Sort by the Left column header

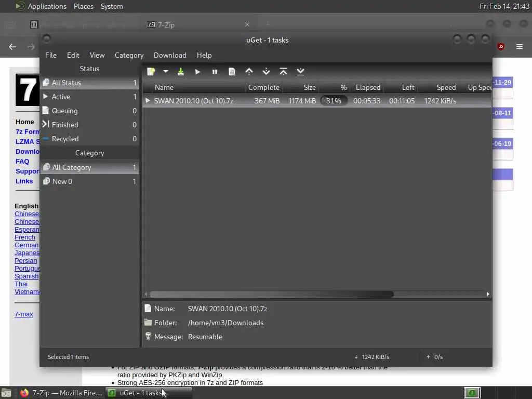pos(402,87)
